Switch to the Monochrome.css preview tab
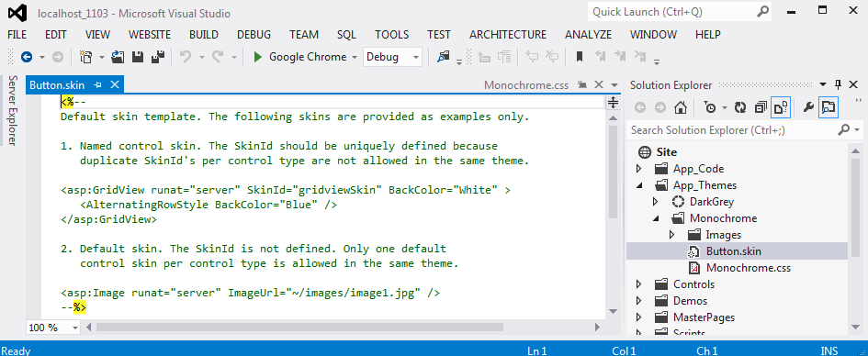 (x=526, y=85)
